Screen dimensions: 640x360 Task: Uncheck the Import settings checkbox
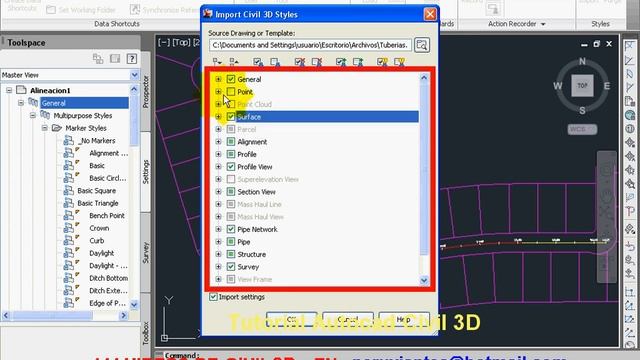pos(213,297)
